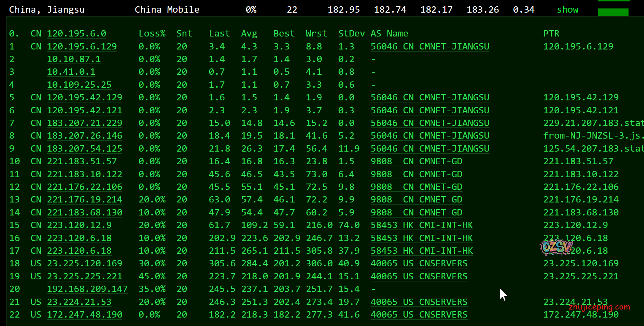Open AS 9808 CMNET-GD link hop 10
Viewport: 644px width, 326px height.
(416, 161)
